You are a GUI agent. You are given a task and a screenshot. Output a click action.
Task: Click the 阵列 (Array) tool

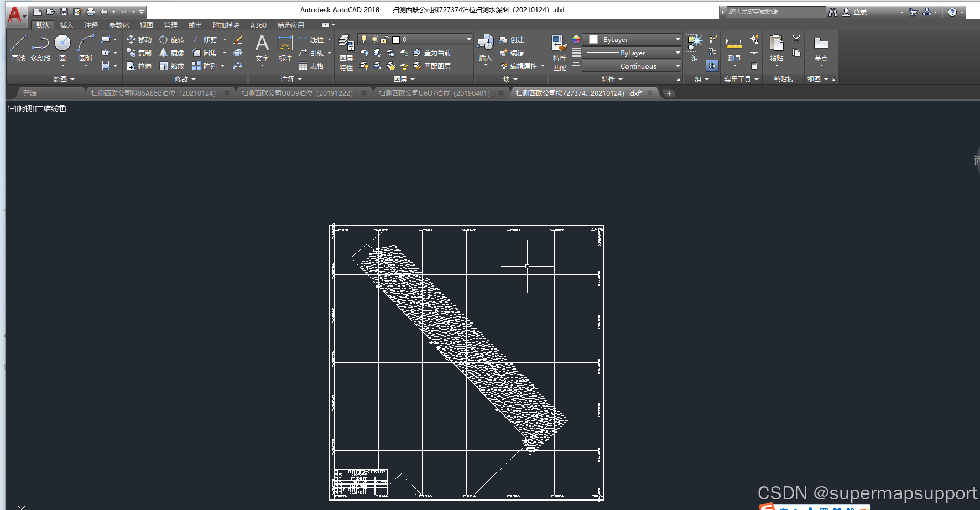click(204, 66)
